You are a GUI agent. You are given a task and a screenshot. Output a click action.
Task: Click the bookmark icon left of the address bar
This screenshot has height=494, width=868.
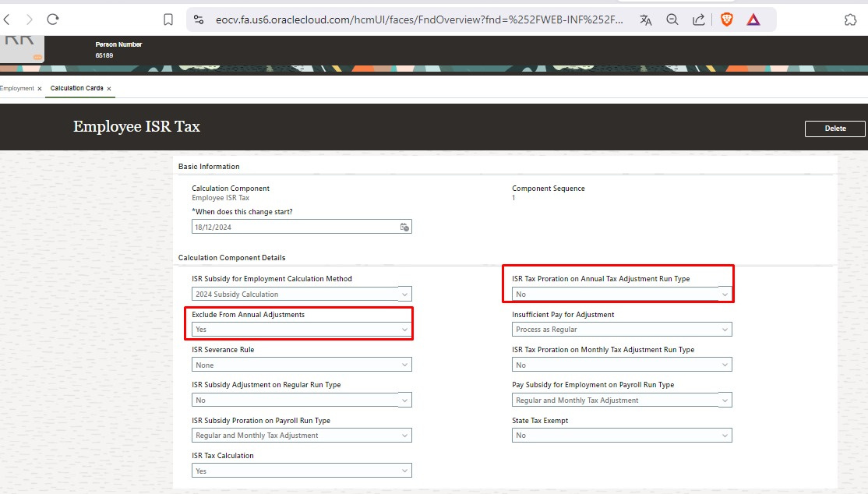tap(168, 19)
